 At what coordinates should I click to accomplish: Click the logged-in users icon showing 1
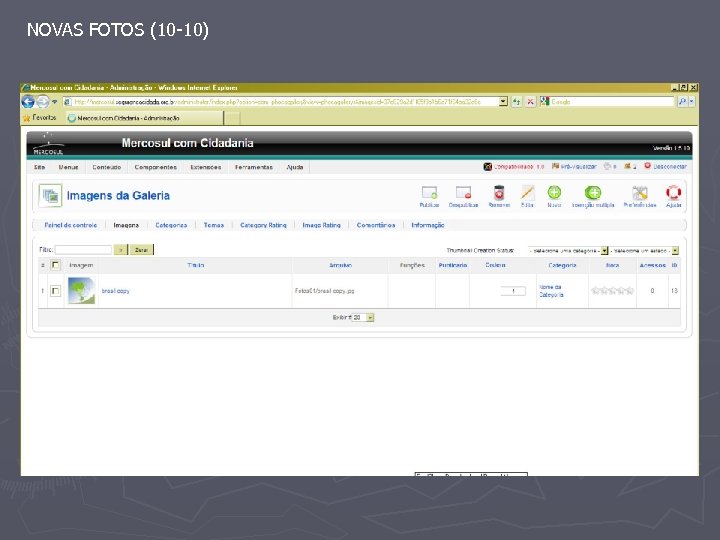pyautogui.click(x=630, y=166)
